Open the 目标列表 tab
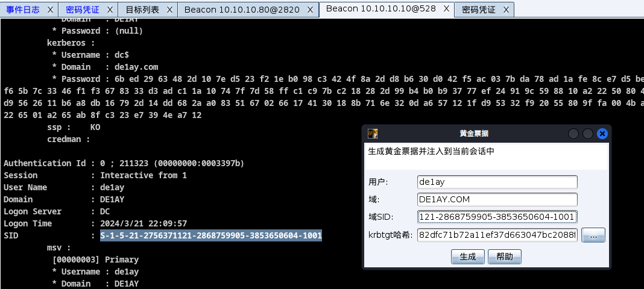The width and height of the screenshot is (644, 289). pyautogui.click(x=142, y=10)
